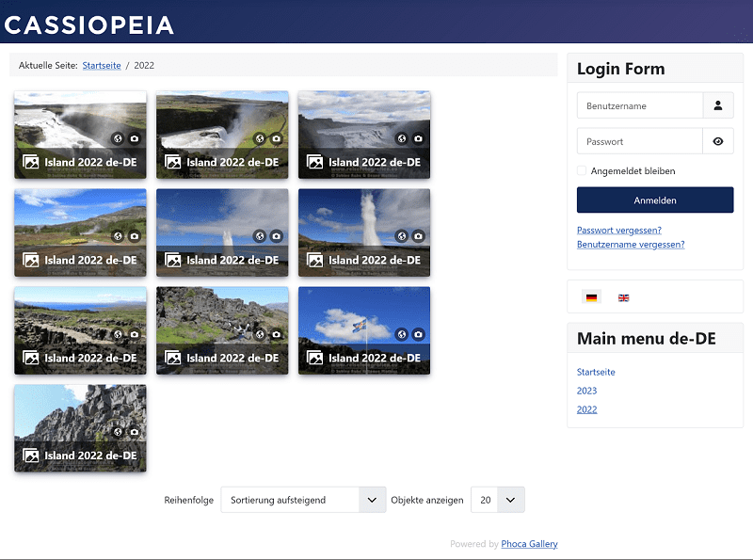The width and height of the screenshot is (753, 560).
Task: Switch the site language to German via the flag
Action: point(591,297)
